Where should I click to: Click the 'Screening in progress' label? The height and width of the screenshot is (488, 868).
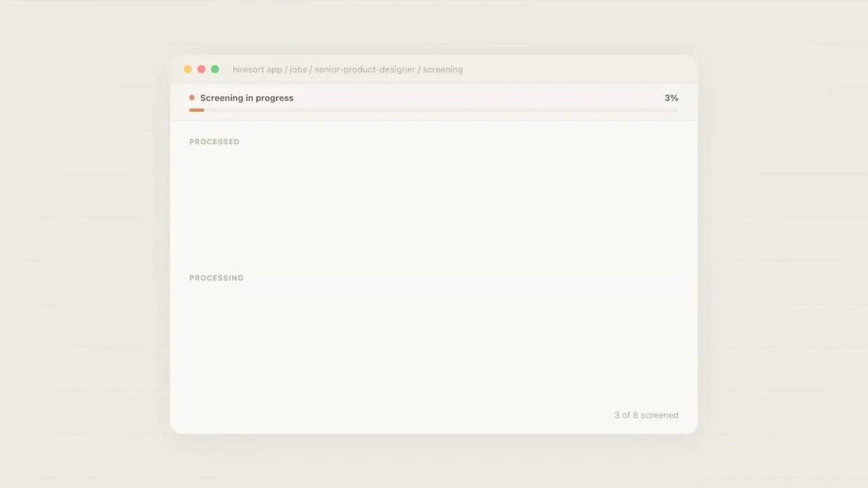pos(247,98)
